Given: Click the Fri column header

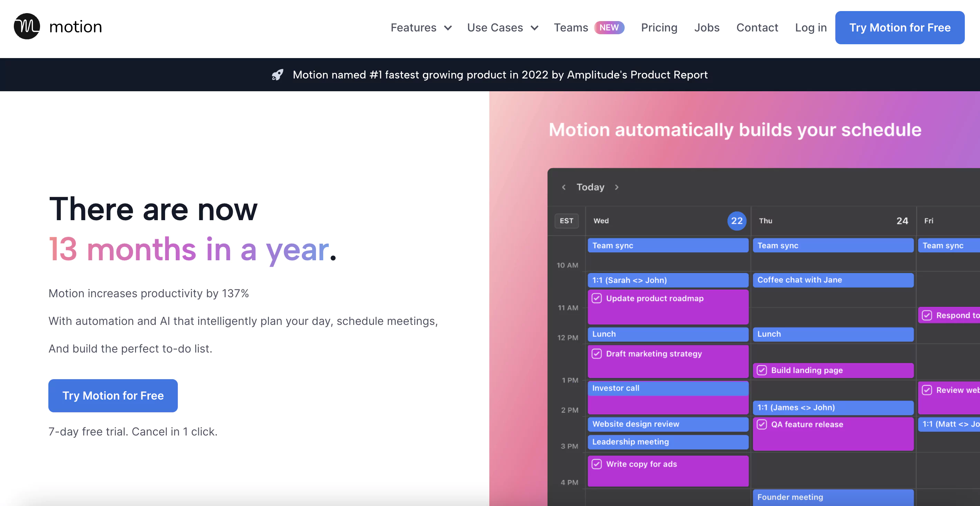Looking at the screenshot, I should tap(929, 221).
